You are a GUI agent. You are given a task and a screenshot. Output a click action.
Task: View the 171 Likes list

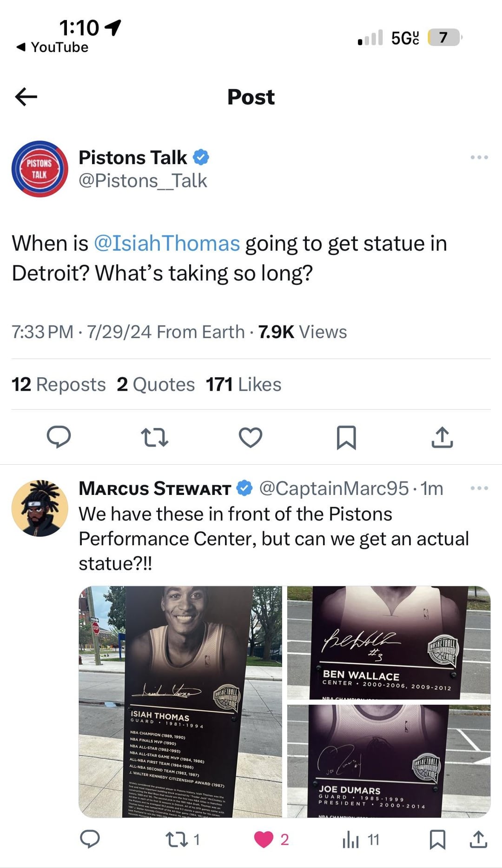point(244,385)
